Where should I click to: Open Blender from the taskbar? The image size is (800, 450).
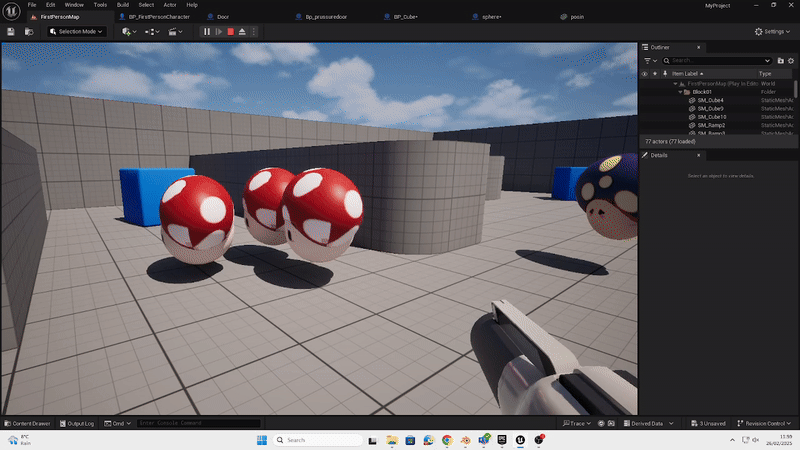pos(465,440)
